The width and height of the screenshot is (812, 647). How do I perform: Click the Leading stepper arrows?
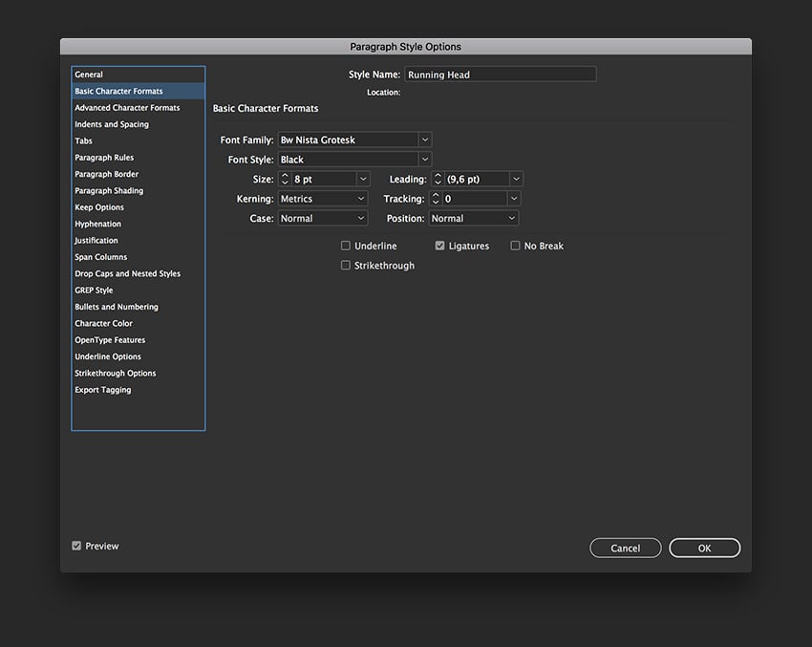coord(438,179)
